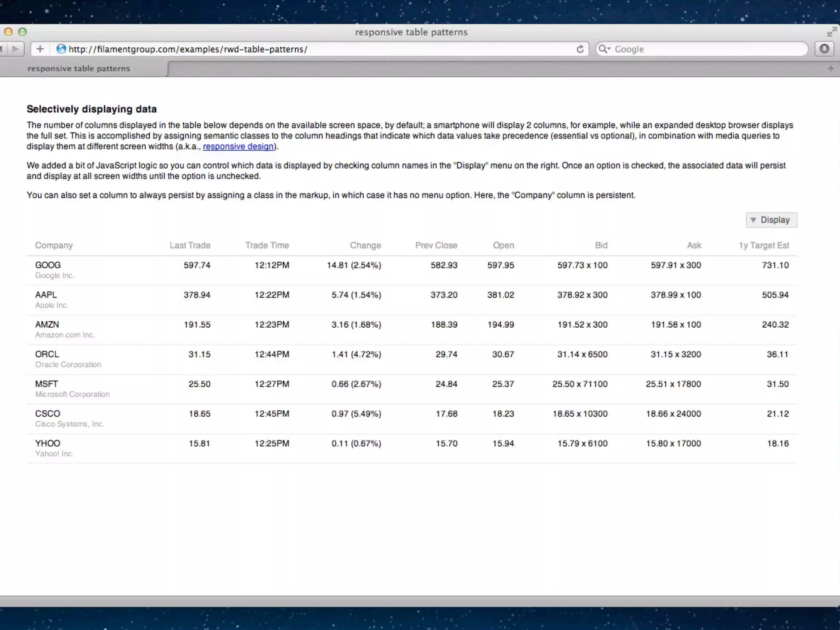Click the forward navigation arrow
Image resolution: width=840 pixels, height=630 pixels.
click(x=16, y=49)
